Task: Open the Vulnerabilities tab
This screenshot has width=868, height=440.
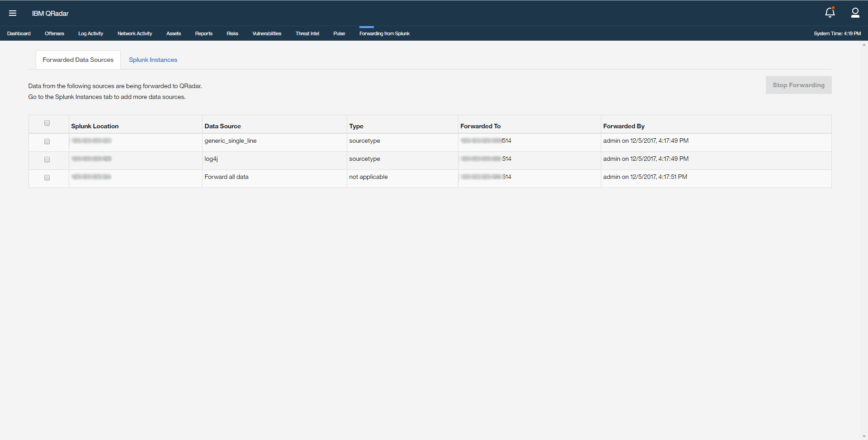Action: pos(267,33)
